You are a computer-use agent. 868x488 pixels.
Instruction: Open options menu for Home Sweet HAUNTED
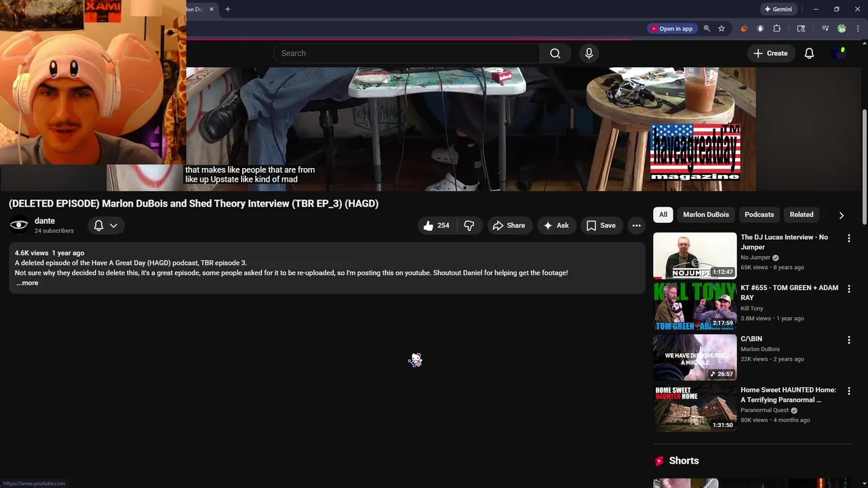(848, 391)
